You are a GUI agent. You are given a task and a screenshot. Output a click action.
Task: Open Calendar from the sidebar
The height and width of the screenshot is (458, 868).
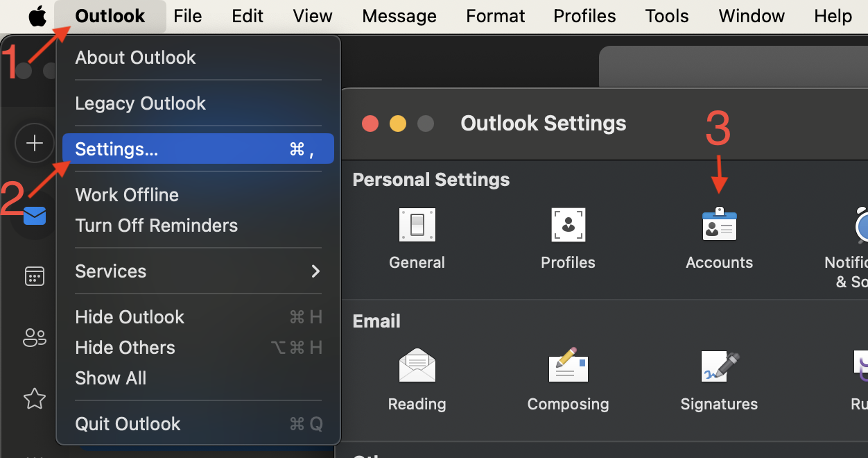point(34,276)
